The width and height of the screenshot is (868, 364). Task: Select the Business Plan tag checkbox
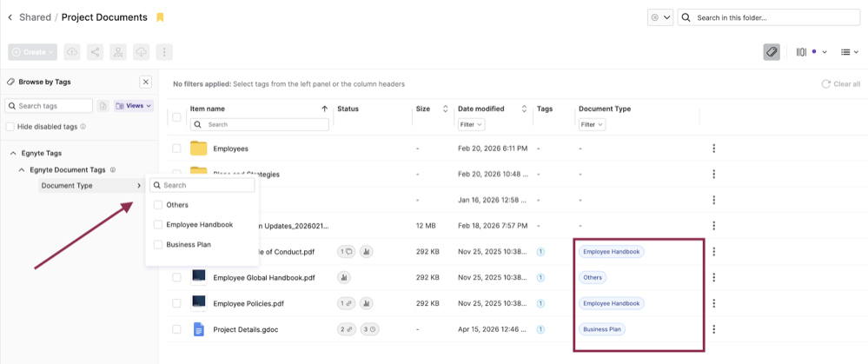pyautogui.click(x=157, y=245)
